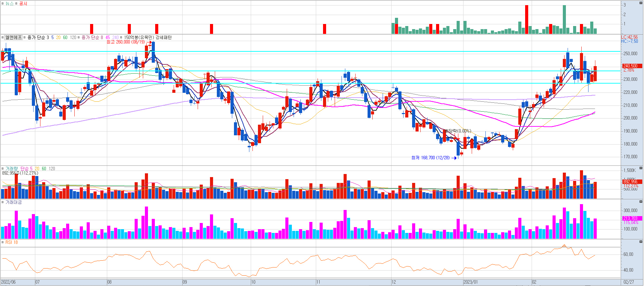Click the 115.04% value on 거래대금 axis
The height and width of the screenshot is (286, 644).
[x=631, y=222]
